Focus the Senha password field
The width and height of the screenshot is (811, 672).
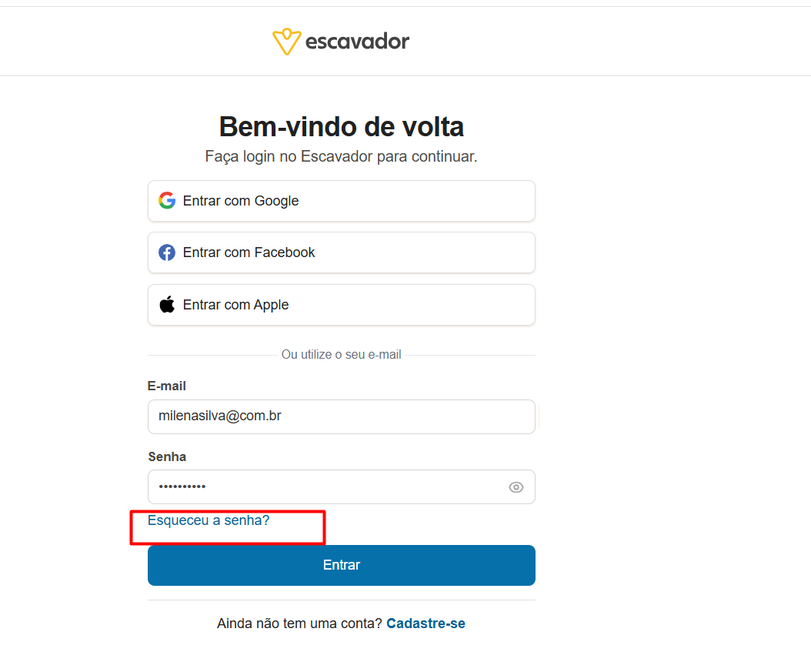(x=342, y=486)
